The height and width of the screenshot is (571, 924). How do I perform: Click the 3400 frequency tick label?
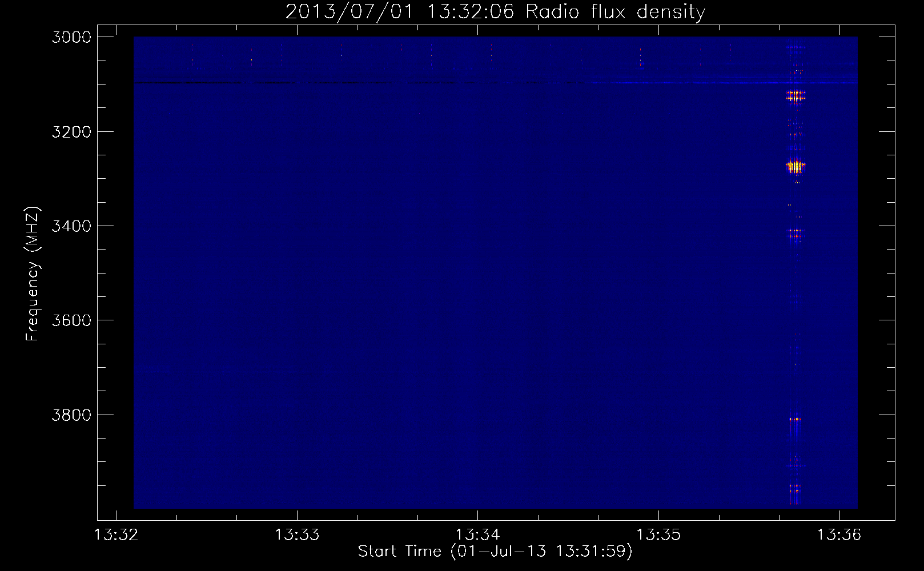tap(71, 226)
